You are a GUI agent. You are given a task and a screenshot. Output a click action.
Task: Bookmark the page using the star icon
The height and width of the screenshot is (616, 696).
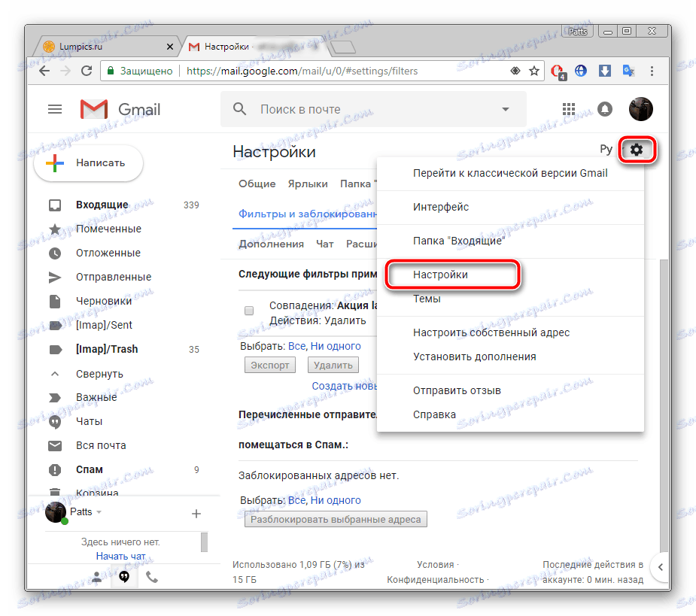pyautogui.click(x=533, y=70)
